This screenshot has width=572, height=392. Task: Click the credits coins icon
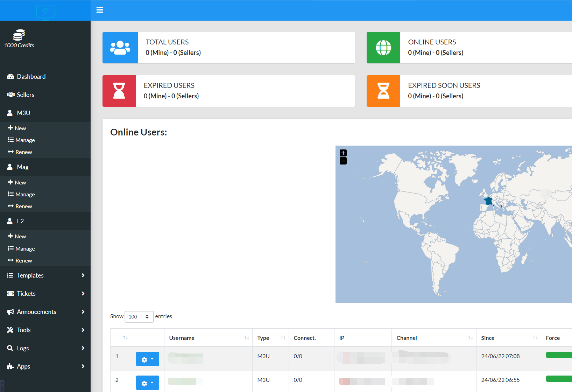19,35
